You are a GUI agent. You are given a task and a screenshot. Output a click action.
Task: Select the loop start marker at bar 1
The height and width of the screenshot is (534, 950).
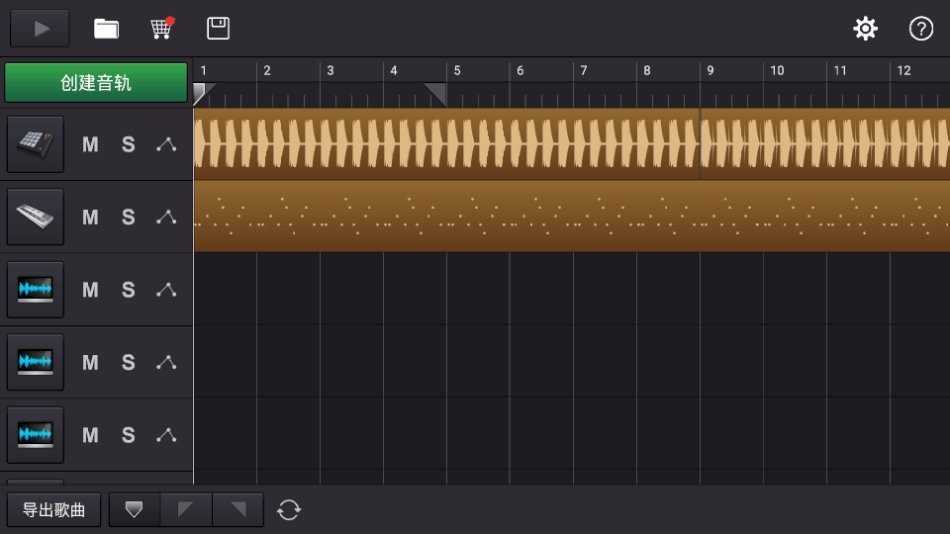202,93
